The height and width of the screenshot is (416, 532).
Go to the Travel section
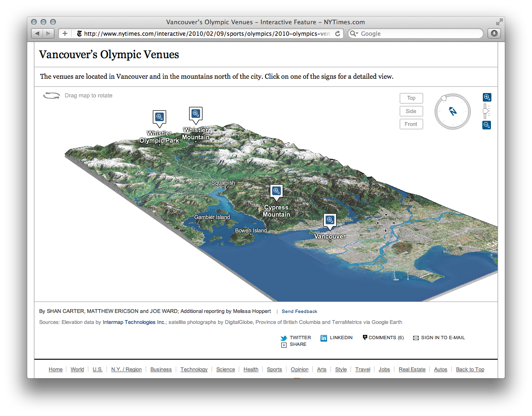tap(362, 369)
